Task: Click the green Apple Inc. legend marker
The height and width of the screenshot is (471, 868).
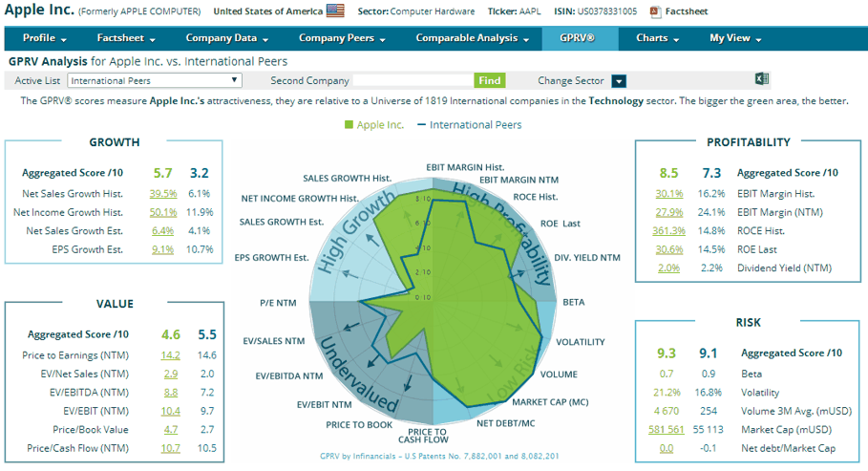Action: tap(349, 124)
